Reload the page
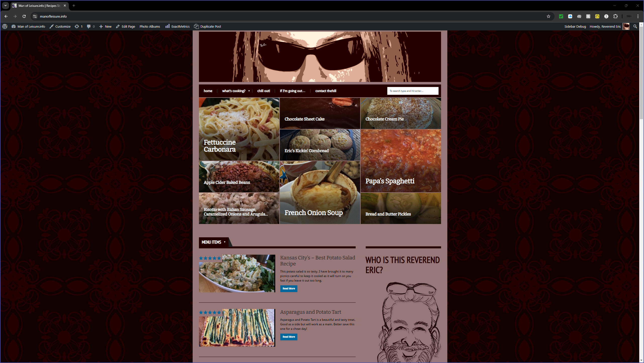This screenshot has width=644, height=363. pyautogui.click(x=24, y=16)
